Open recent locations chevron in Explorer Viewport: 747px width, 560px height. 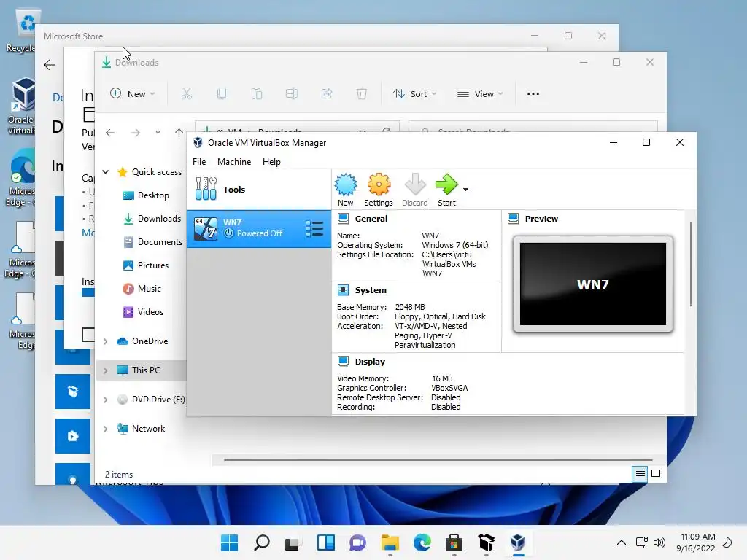[x=158, y=133]
